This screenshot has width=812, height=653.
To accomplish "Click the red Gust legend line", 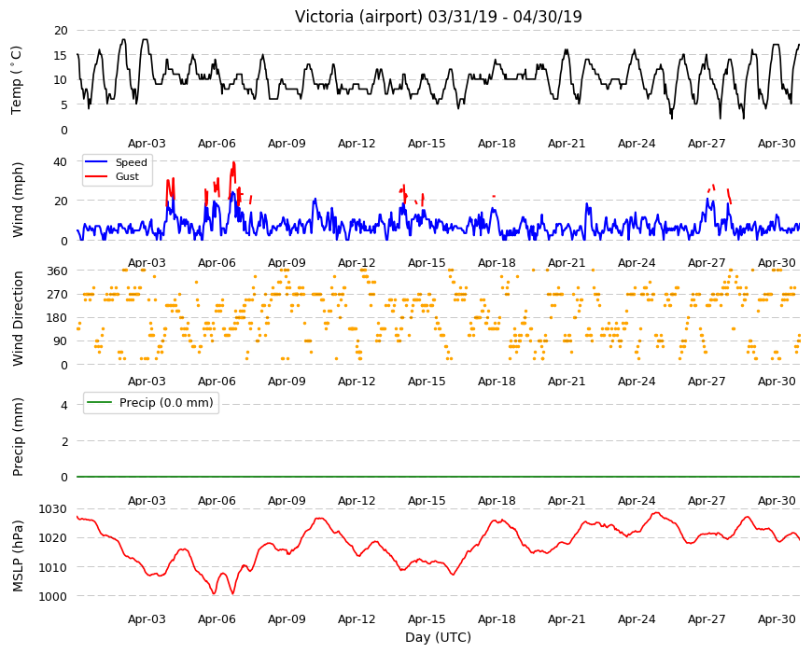I will 96,176.
